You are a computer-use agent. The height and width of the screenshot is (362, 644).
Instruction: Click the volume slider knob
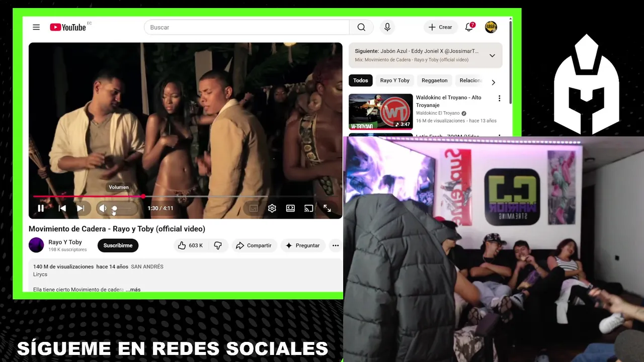[x=114, y=208]
